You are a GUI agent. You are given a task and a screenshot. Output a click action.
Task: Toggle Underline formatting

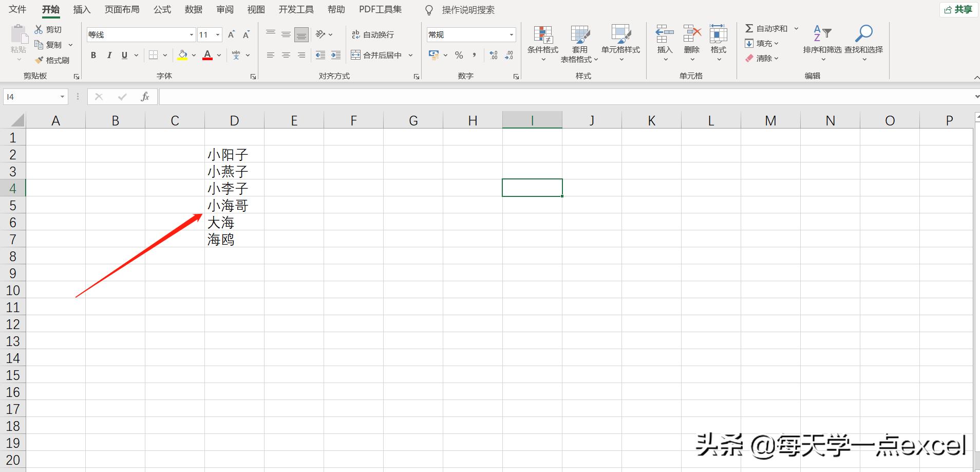pyautogui.click(x=124, y=55)
